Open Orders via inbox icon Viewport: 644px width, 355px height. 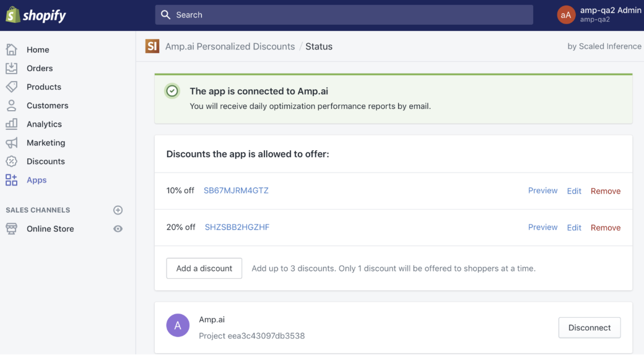[12, 68]
